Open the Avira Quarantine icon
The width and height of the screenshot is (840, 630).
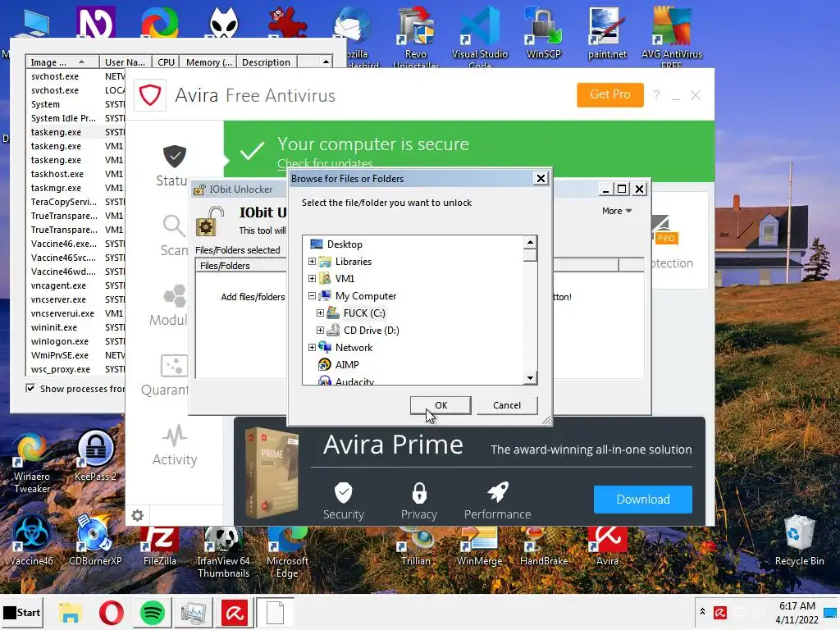coord(174,366)
